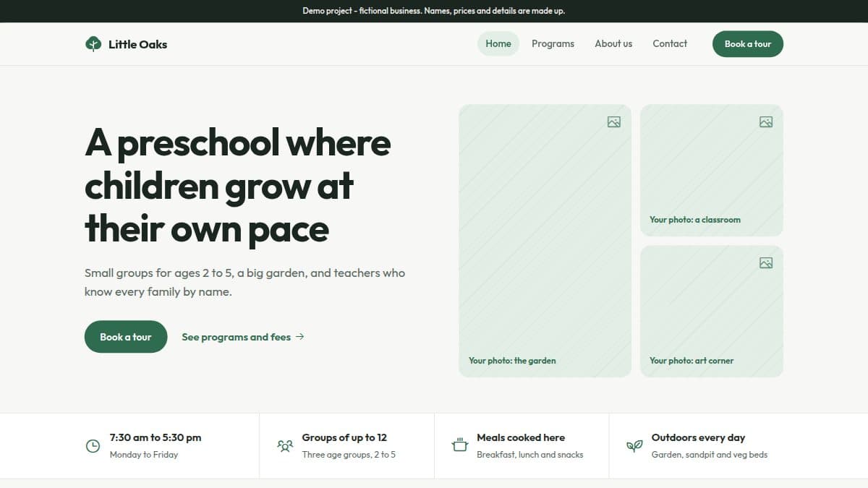Viewport: 868px width, 488px height.
Task: Click the 'Monday to Friday' text
Action: (x=144, y=455)
